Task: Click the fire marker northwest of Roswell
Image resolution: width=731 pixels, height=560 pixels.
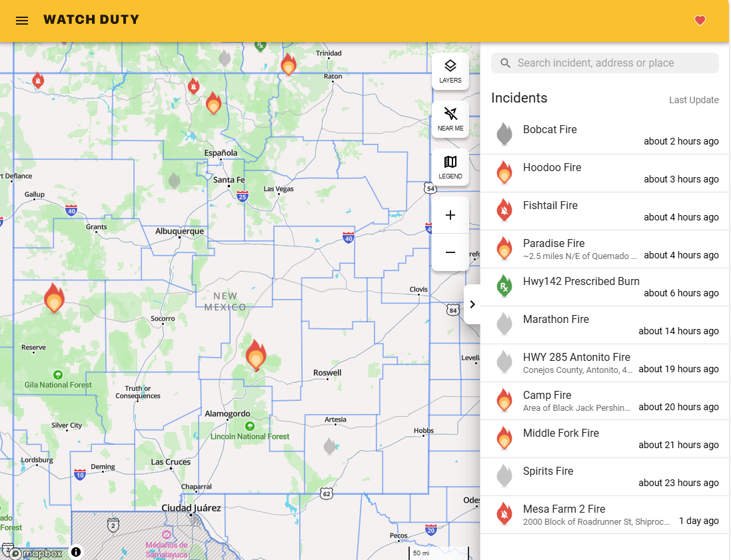Action: coord(255,354)
